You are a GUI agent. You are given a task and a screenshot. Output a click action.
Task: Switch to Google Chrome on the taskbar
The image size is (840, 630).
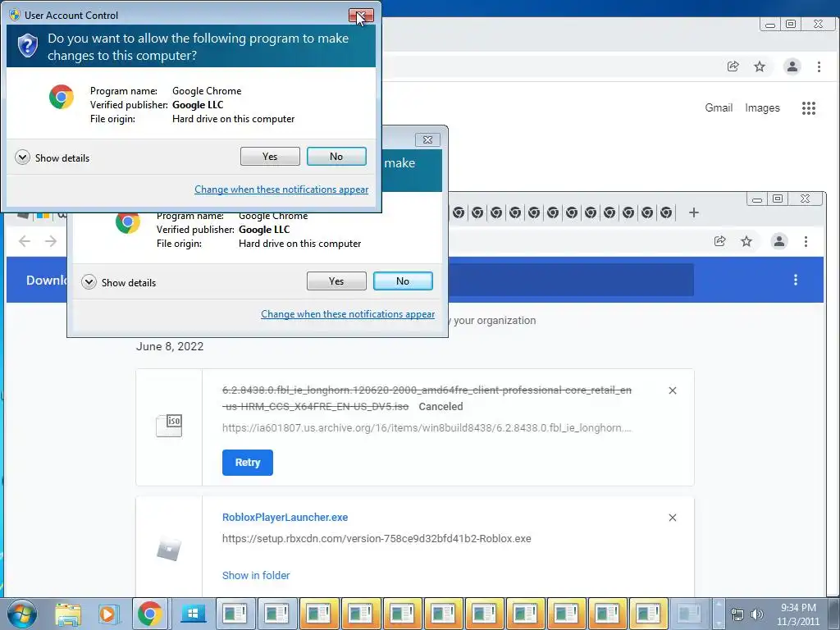pyautogui.click(x=150, y=614)
